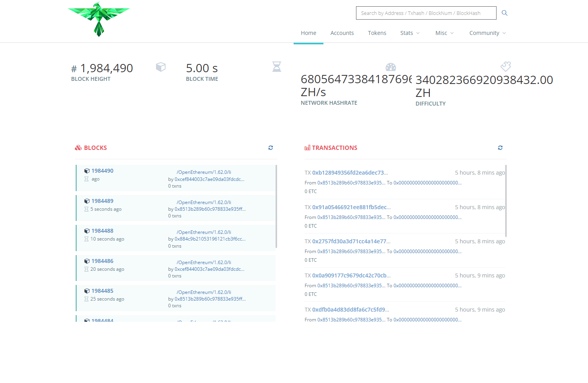
Task: Click the 5.00 s block time value
Action: click(202, 68)
